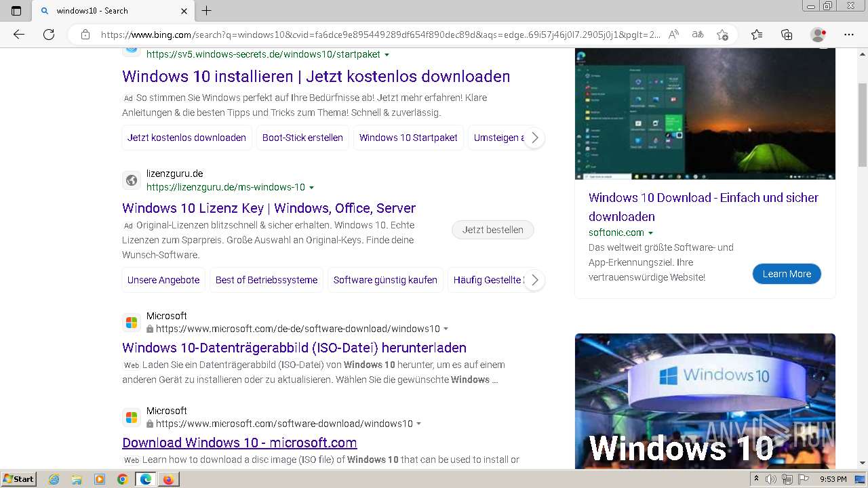Show more sitelinks next to Umsteigen
Viewport: 868px width, 488px height.
pos(534,138)
